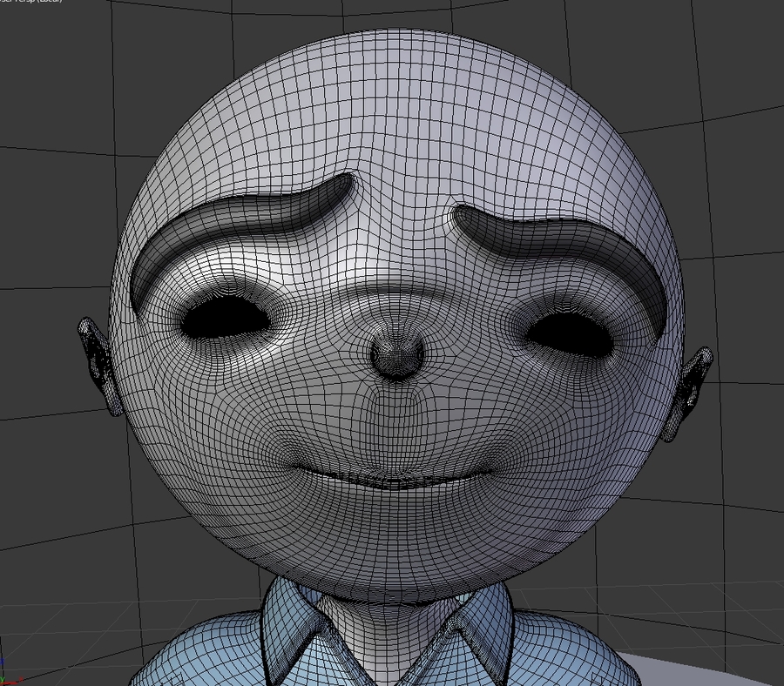Click the ear on the left side
Viewport: 784px width, 686px height.
(101, 367)
